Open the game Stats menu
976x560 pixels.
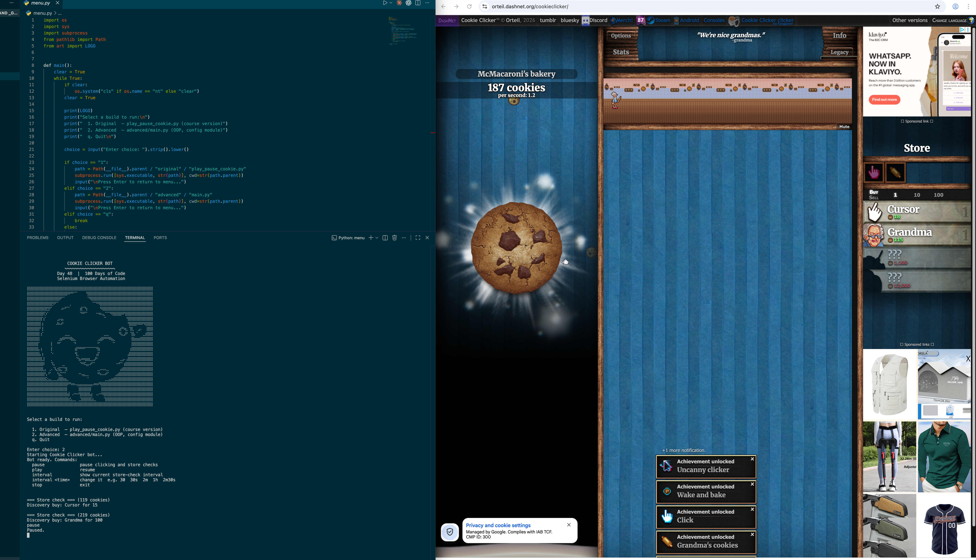point(621,52)
